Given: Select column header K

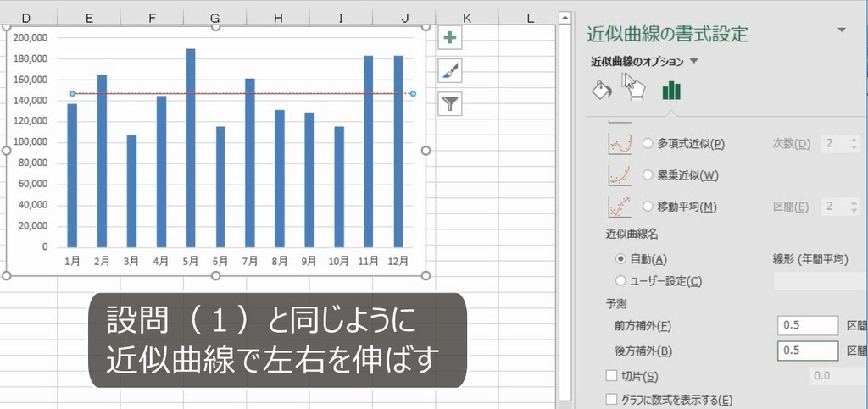Looking at the screenshot, I should (x=467, y=19).
